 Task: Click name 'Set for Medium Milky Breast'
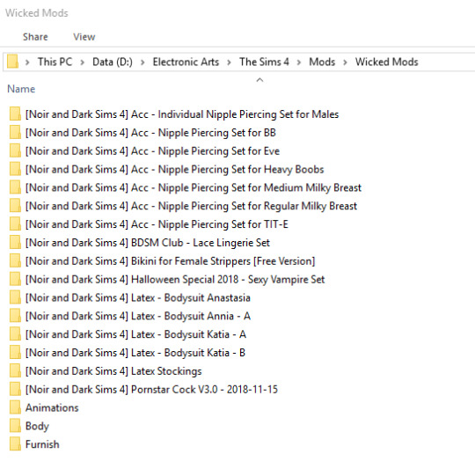point(296,188)
